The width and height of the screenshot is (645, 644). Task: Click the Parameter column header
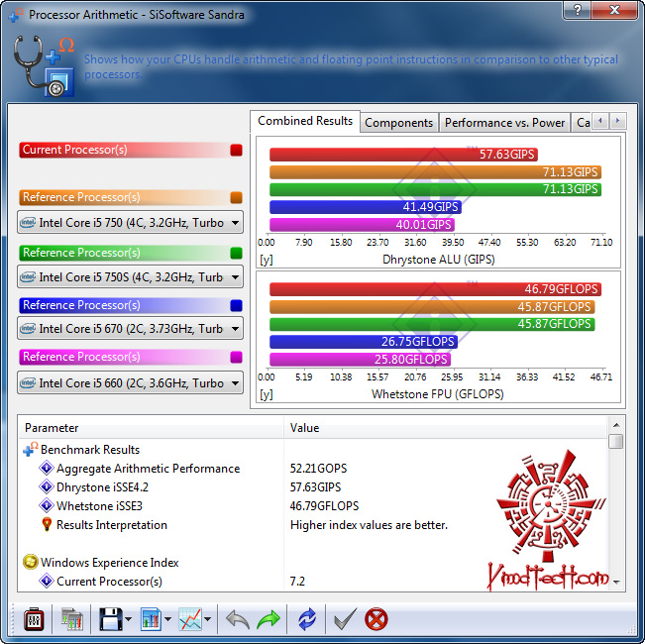coord(152,428)
